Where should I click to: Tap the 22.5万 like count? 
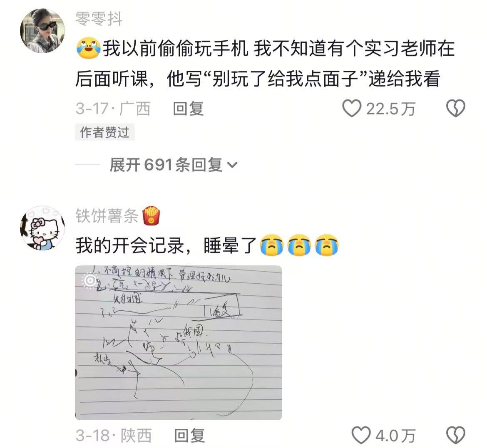click(x=391, y=109)
